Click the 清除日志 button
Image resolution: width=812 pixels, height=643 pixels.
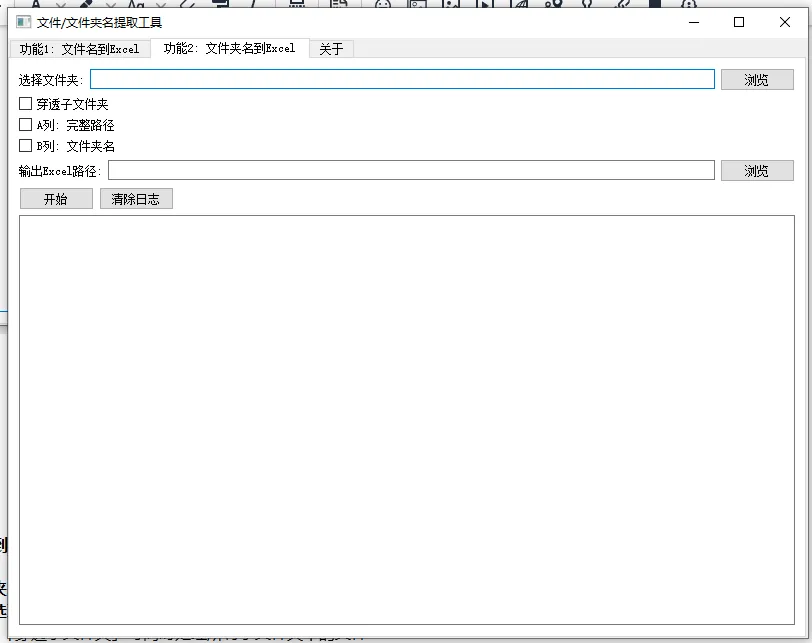(136, 199)
